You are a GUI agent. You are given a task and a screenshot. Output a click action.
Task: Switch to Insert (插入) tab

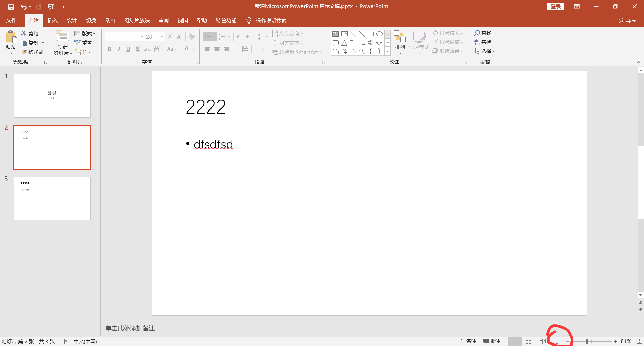pyautogui.click(x=53, y=20)
